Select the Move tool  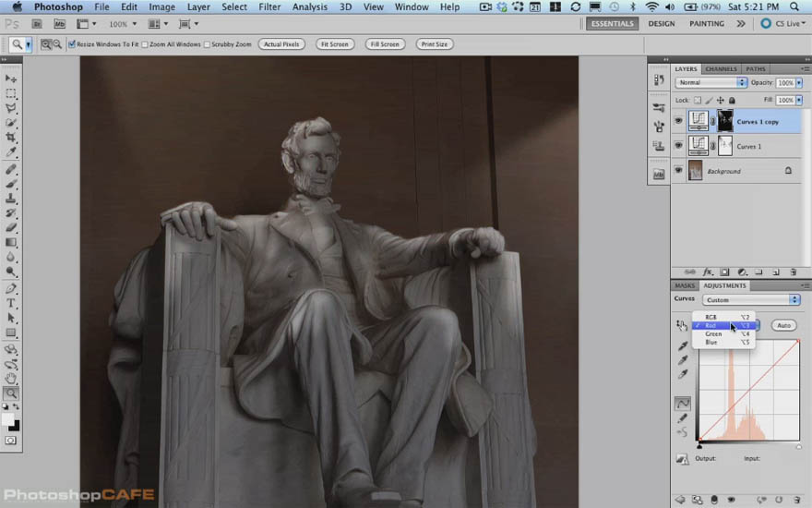click(10, 79)
